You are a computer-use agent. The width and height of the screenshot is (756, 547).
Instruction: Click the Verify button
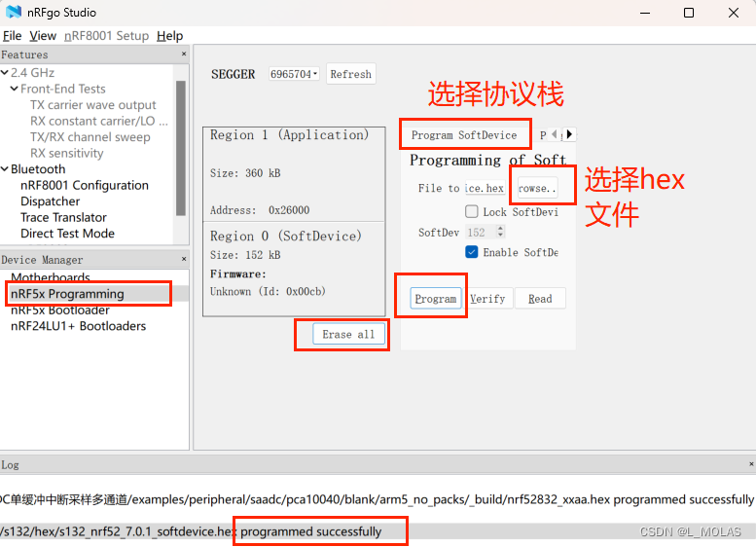click(x=487, y=299)
